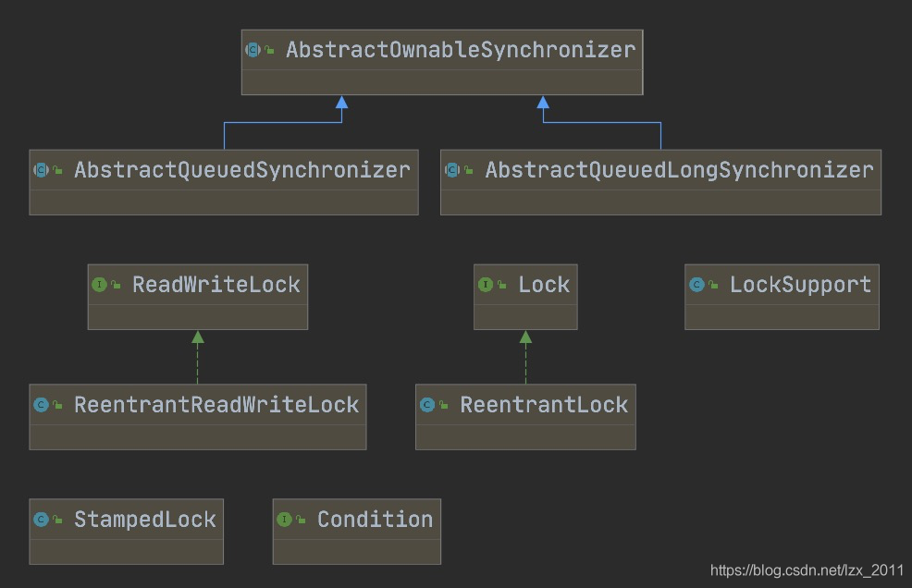Click the AbstractOwnableSynchronizer abstract class icon
The height and width of the screenshot is (588, 912).
253,50
